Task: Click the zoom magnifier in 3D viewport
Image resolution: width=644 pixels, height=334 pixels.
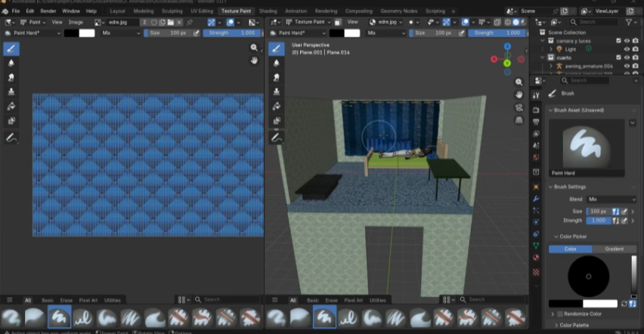Action: pyautogui.click(x=519, y=82)
